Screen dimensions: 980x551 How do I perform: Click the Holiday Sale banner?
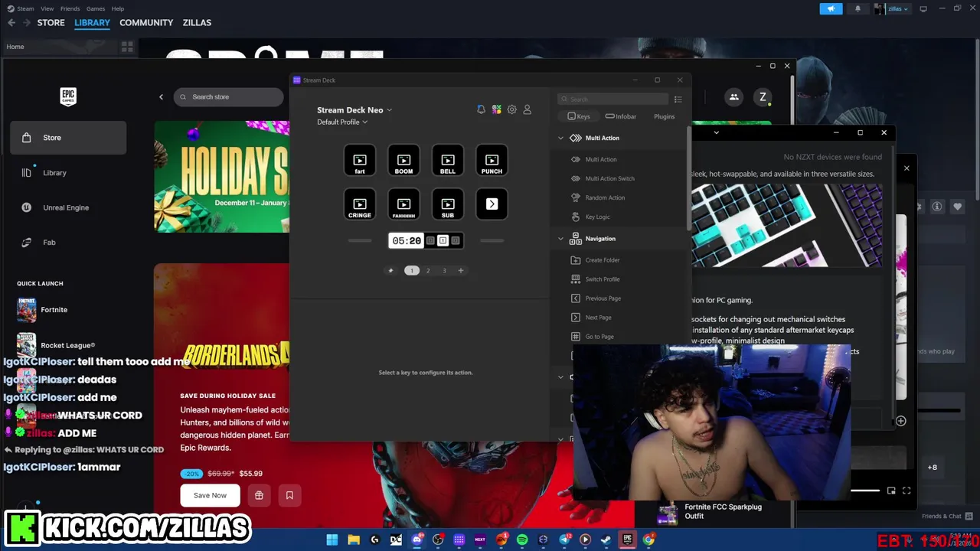coord(221,177)
